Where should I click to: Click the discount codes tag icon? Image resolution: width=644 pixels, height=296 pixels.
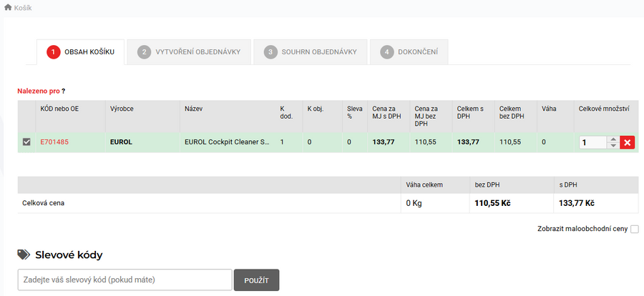coord(24,255)
